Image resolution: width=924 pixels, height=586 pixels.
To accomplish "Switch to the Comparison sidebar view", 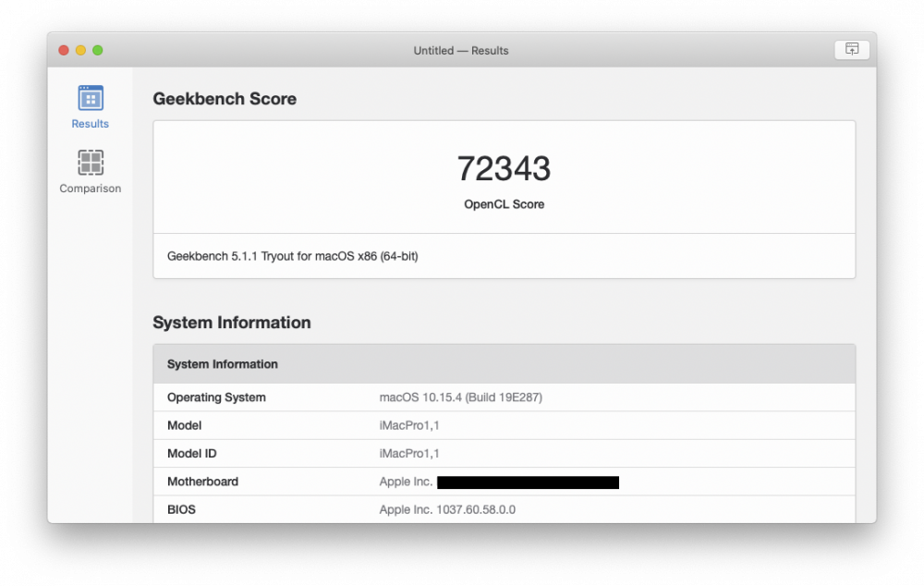I will pos(91,172).
